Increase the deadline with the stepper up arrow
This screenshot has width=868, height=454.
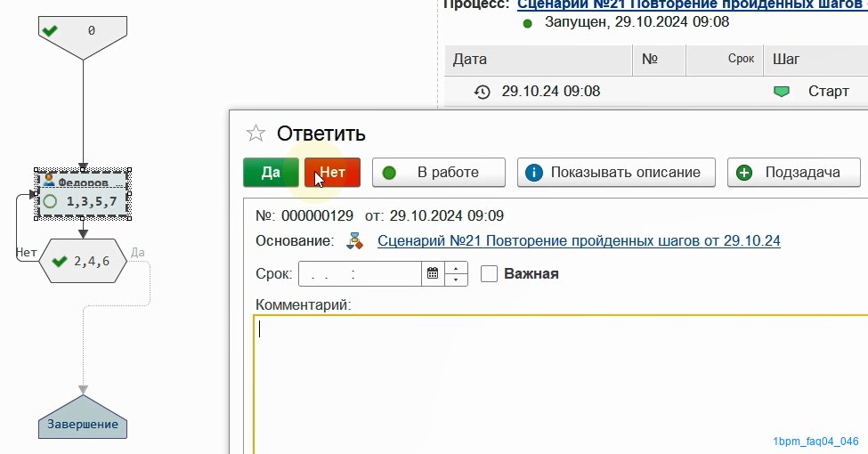tap(456, 269)
